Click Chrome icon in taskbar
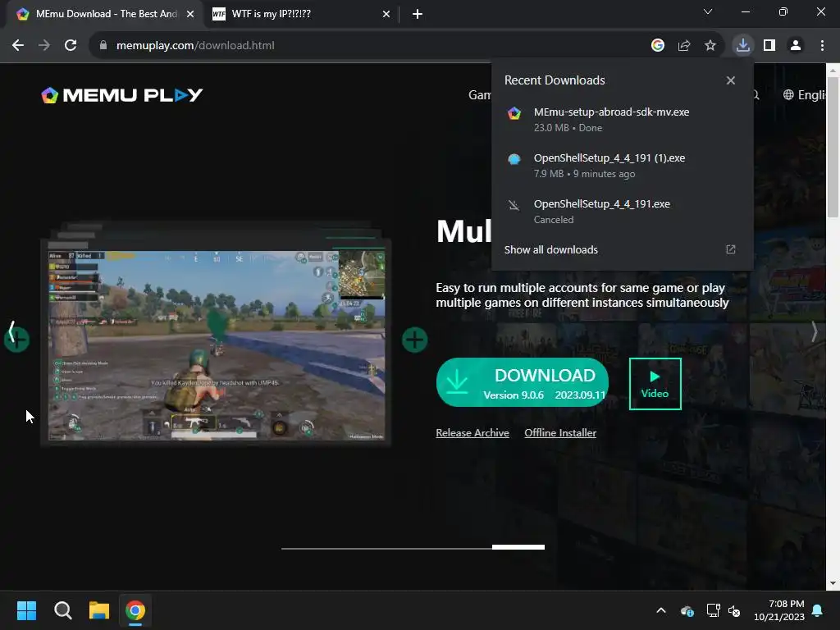This screenshot has width=840, height=630. 135,610
